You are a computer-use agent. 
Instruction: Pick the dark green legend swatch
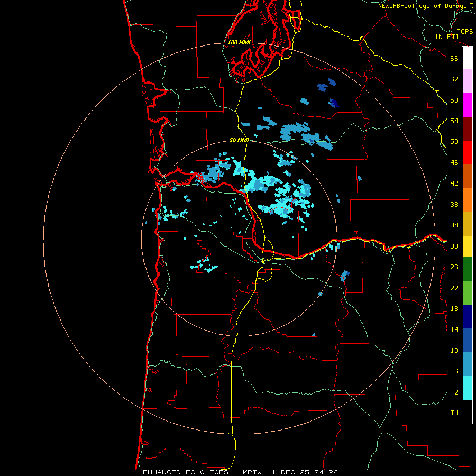(x=467, y=269)
